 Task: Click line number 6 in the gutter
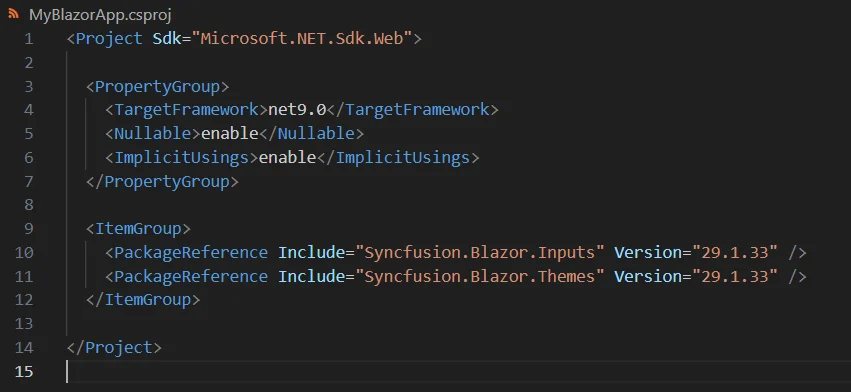28,157
